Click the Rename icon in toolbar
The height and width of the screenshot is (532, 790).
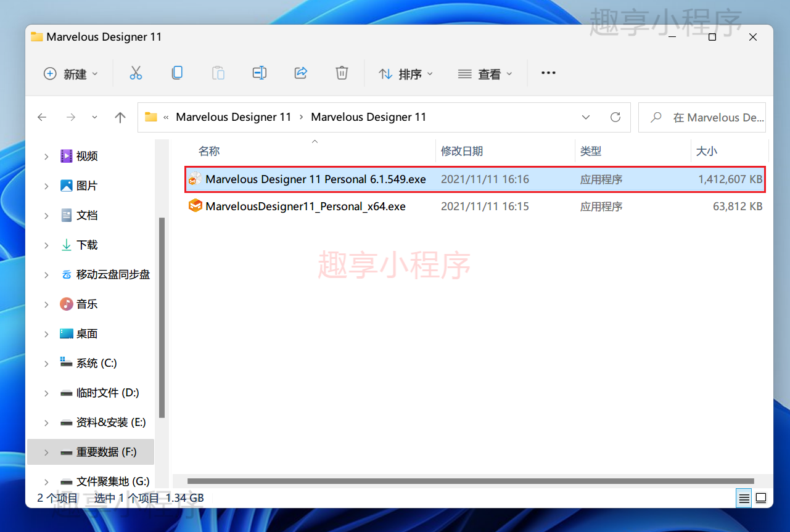point(260,73)
